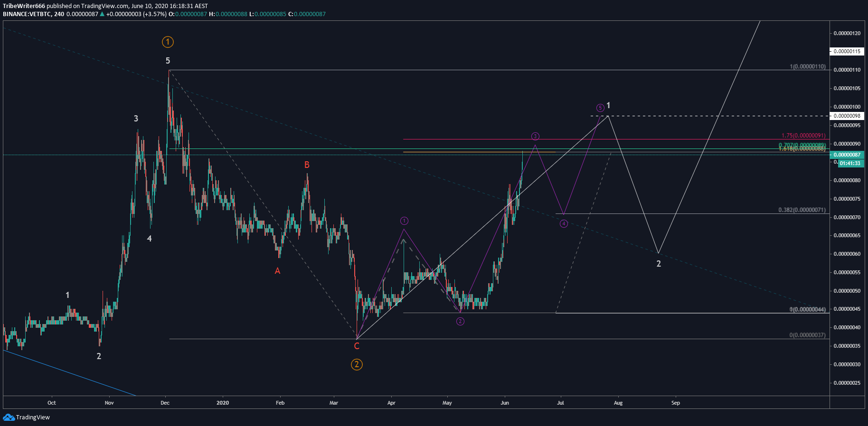This screenshot has width=868, height=426.
Task: Click the candle countdown timer 01:41:33
Action: point(851,163)
